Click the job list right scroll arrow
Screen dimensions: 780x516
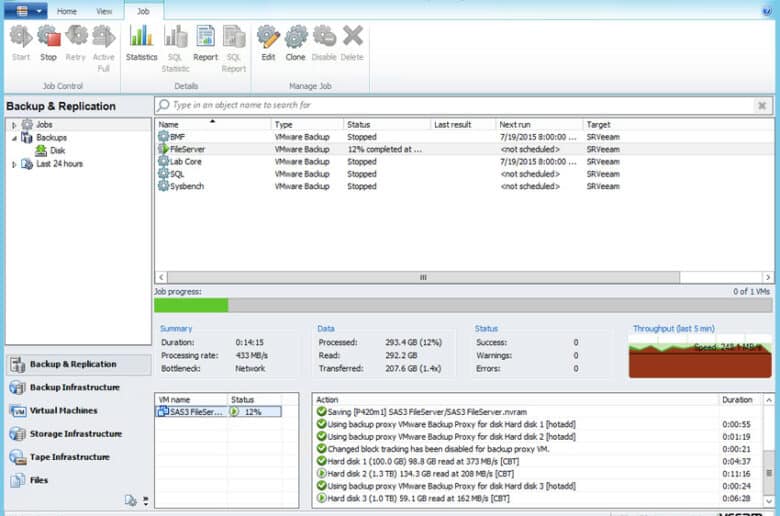click(x=768, y=277)
